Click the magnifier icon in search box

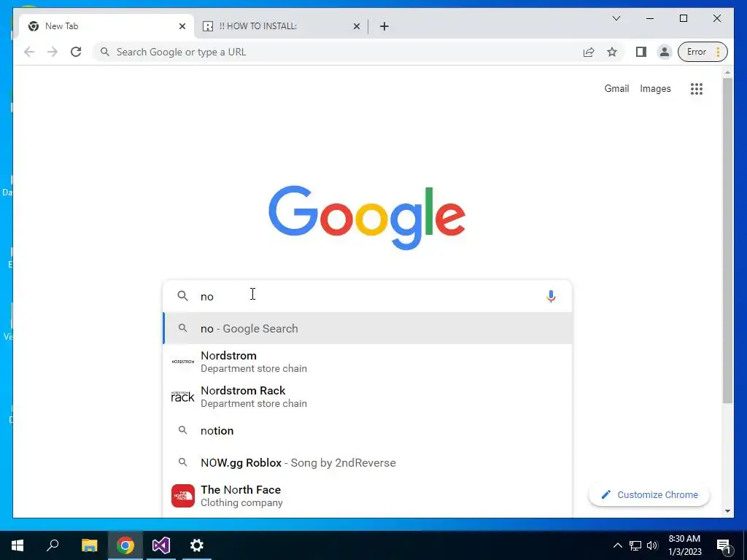point(182,296)
